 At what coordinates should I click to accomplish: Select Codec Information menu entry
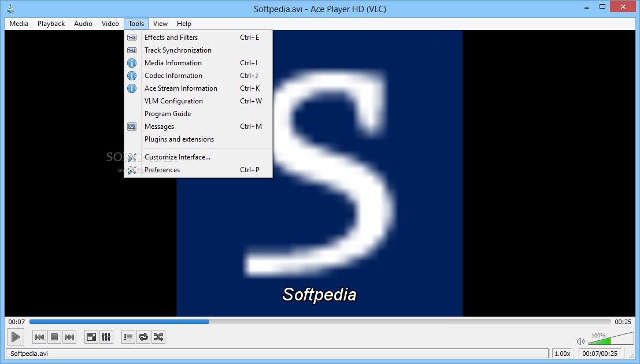(198, 76)
